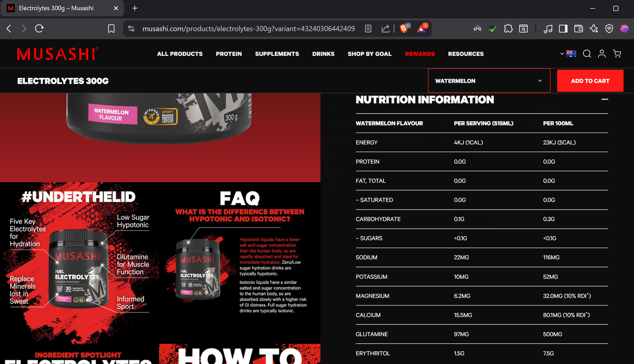Open Brave Wallet

click(x=579, y=29)
